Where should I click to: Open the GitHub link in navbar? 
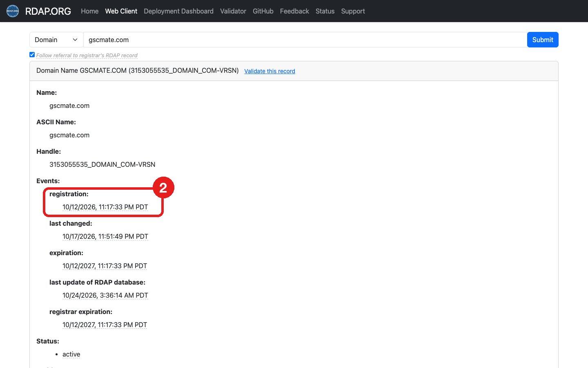point(263,11)
